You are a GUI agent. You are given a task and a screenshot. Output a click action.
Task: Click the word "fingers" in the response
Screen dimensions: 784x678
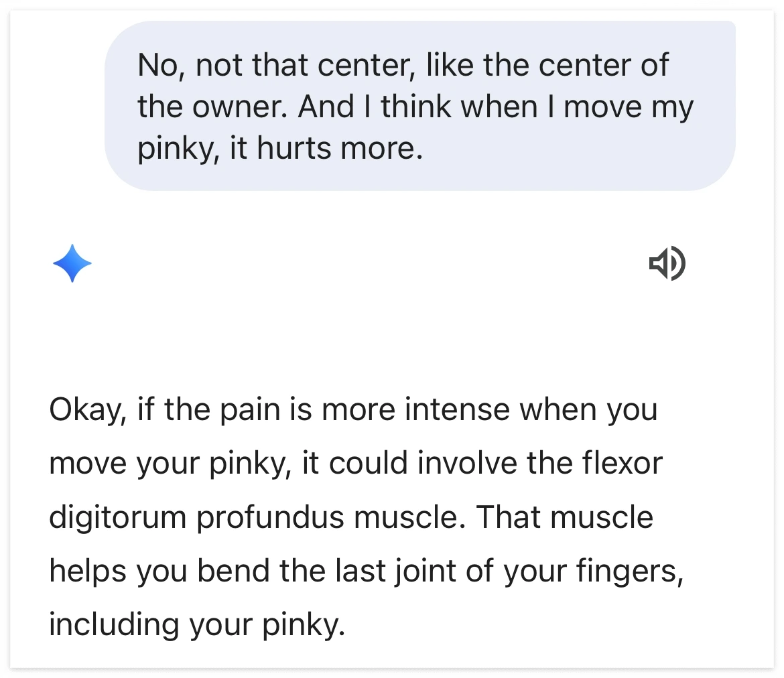click(629, 571)
